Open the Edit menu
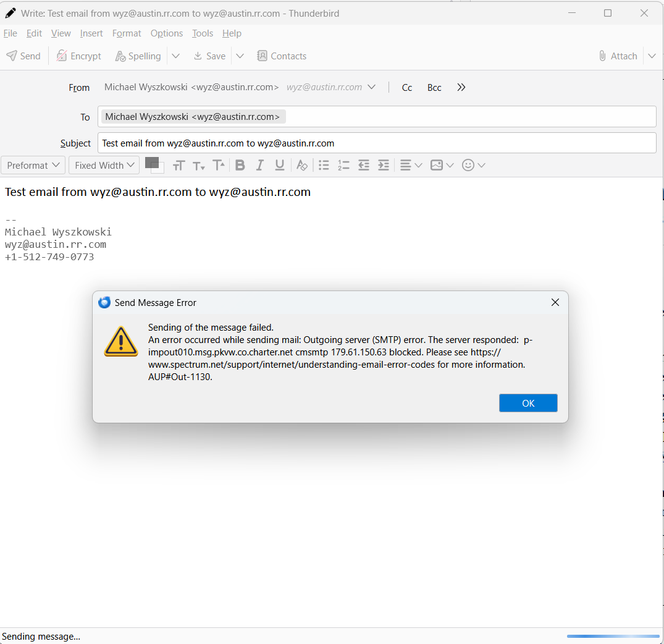Viewport: 664px width, 644px height. pyautogui.click(x=34, y=33)
